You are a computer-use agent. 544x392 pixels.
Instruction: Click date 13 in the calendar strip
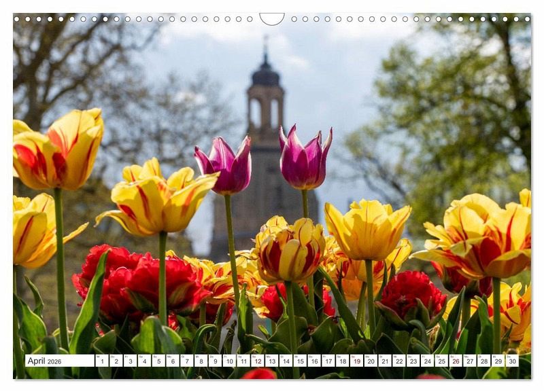(x=272, y=361)
